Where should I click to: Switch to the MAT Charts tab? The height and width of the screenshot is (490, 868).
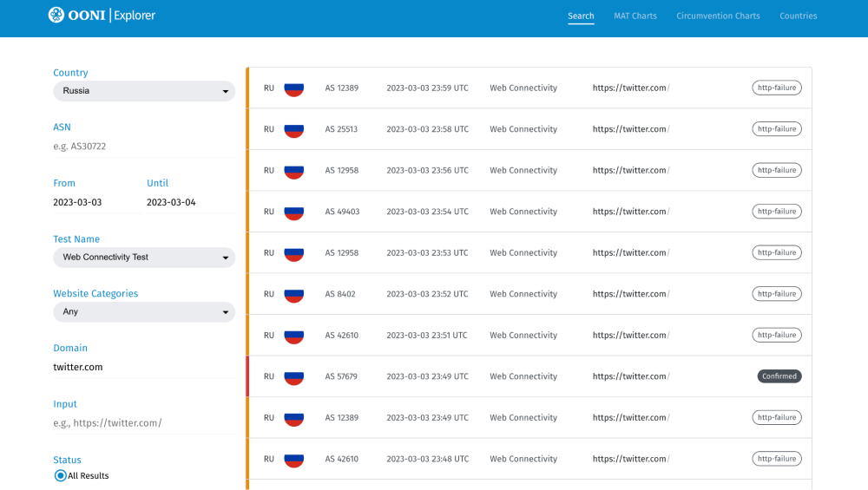tap(635, 16)
